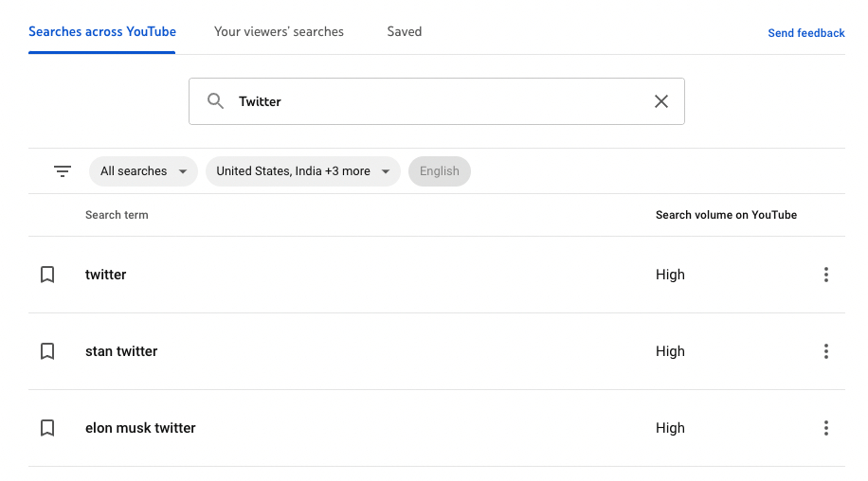Viewport: 868px width, 481px height.
Task: Bookmark the 'elon musk twitter' term
Action: [x=47, y=428]
